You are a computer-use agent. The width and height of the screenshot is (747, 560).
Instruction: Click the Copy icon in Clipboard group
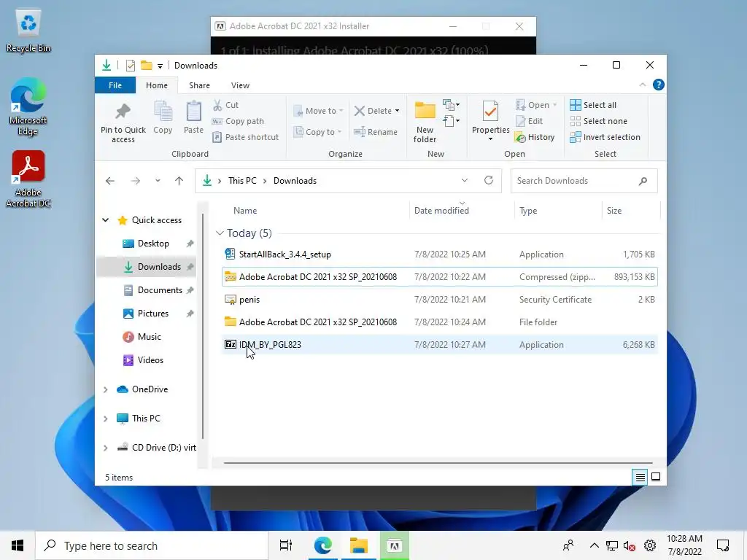(163, 112)
